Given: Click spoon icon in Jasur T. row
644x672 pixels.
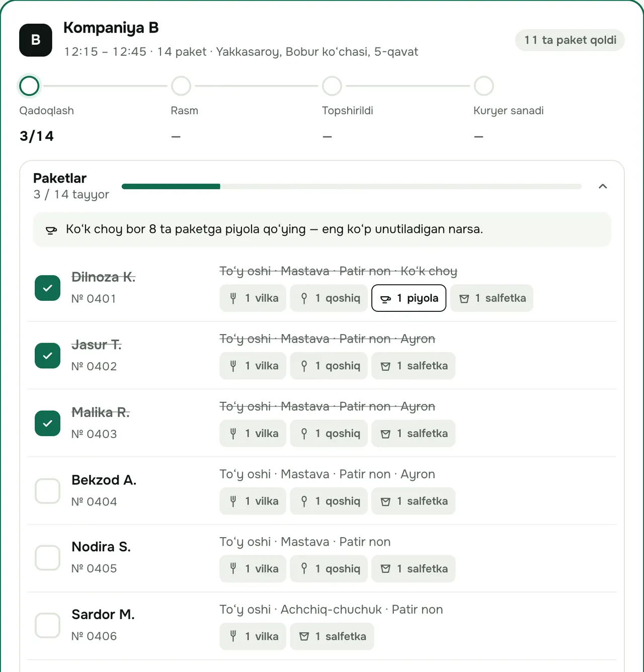Looking at the screenshot, I should tap(304, 366).
